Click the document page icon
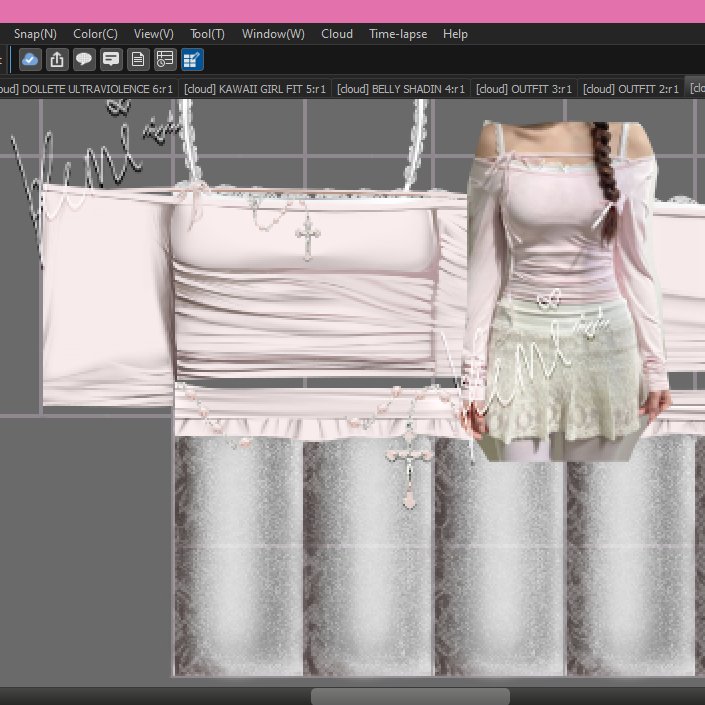This screenshot has width=705, height=705. [x=138, y=60]
